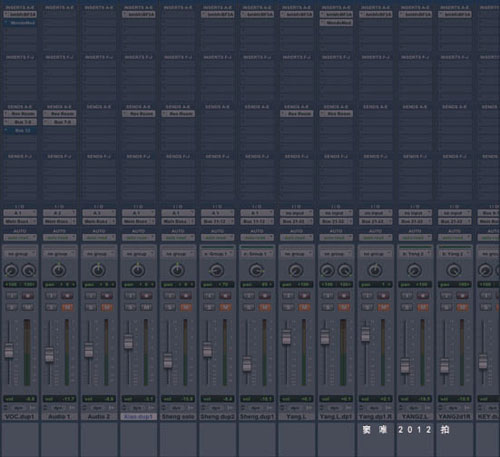
Task: Click the right pan knob on Yang.L.dp1
Action: 345,270
